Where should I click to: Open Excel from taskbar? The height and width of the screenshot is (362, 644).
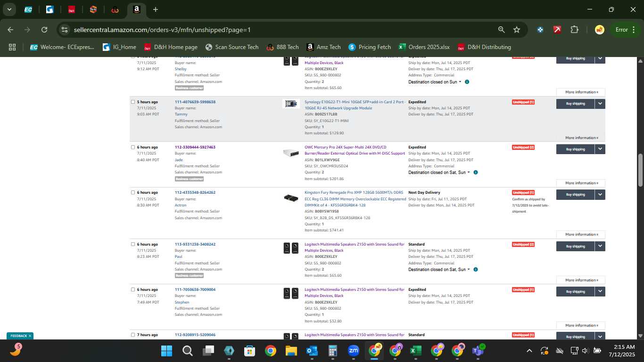point(415,351)
